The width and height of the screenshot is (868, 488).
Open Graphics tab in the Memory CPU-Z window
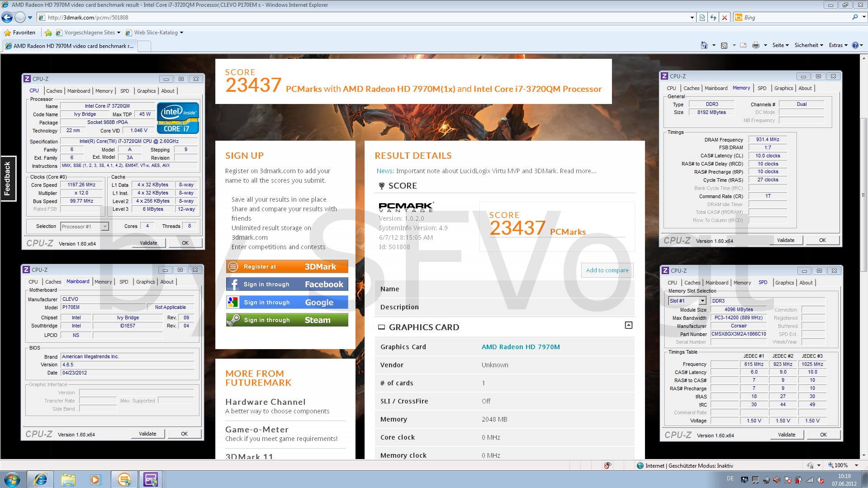(x=783, y=88)
